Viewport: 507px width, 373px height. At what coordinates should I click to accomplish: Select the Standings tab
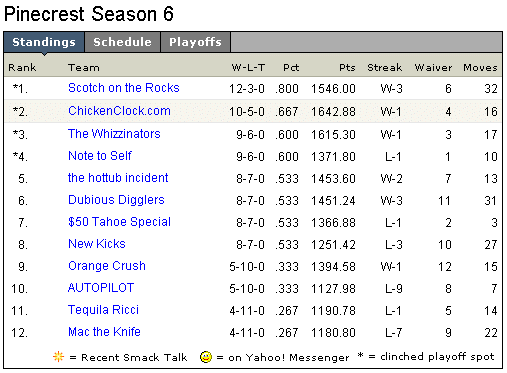point(44,42)
